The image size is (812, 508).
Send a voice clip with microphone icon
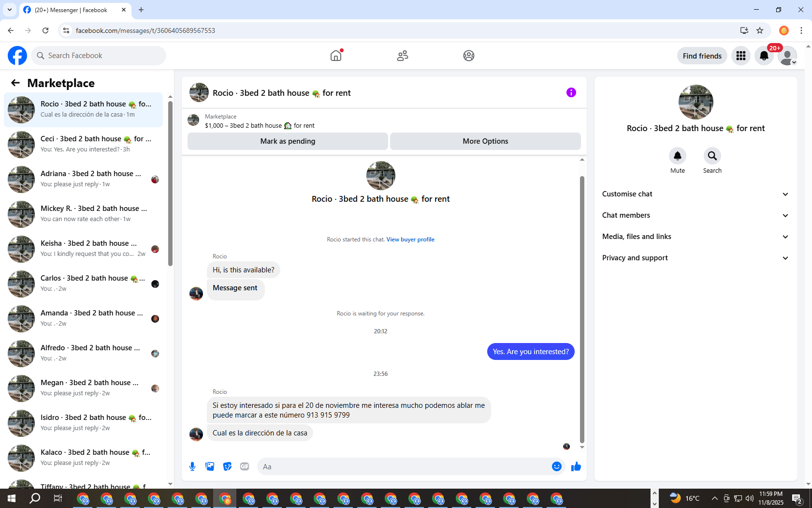click(192, 466)
